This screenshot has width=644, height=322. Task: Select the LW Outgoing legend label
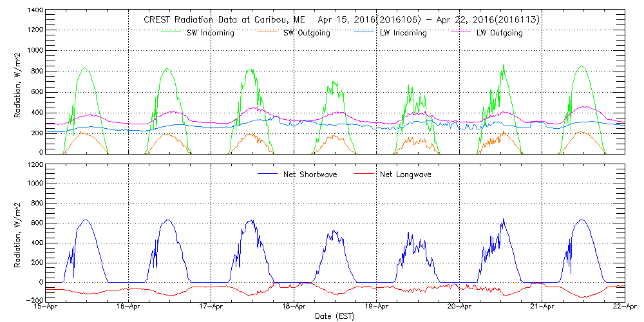click(500, 33)
